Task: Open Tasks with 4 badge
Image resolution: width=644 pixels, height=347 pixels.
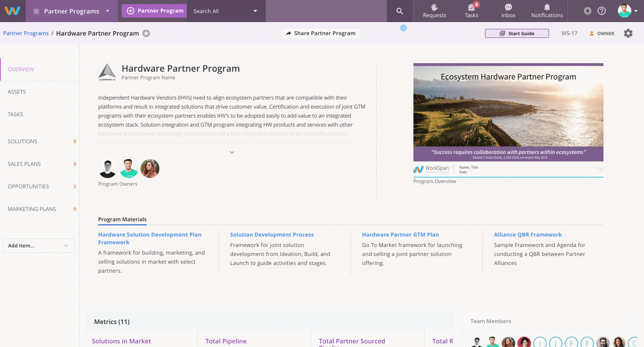Action: [472, 11]
